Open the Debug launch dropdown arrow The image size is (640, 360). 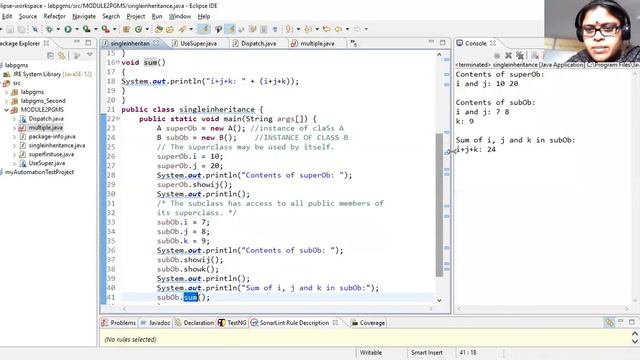pos(58,29)
